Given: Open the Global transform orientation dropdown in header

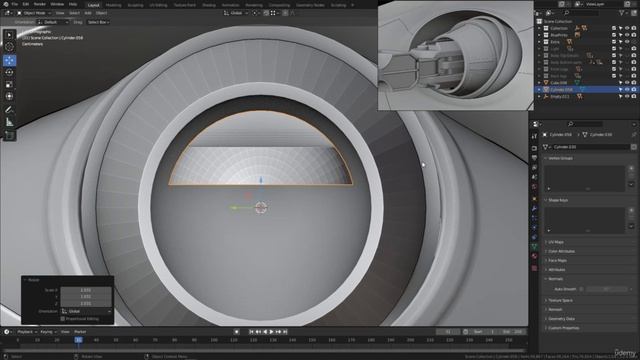Looking at the screenshot, I should 236,13.
